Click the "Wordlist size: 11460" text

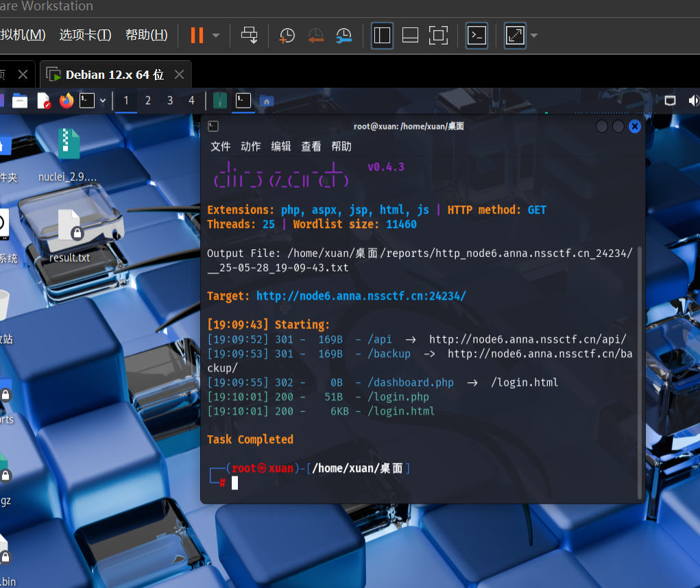point(355,224)
